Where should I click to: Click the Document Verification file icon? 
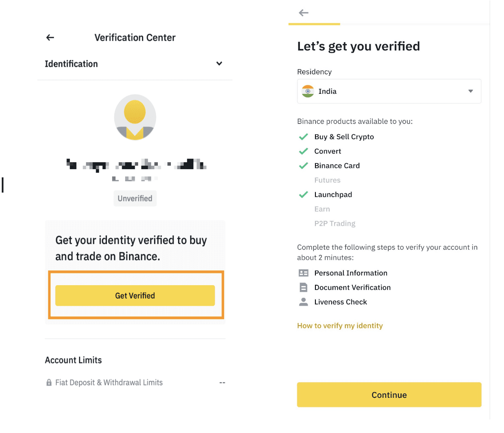point(303,287)
